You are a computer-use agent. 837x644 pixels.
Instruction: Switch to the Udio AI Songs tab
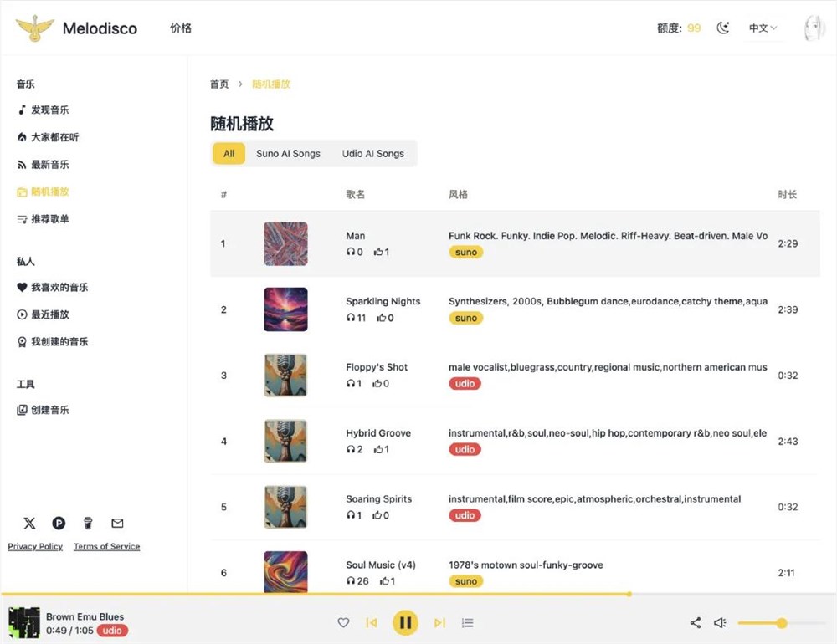click(x=374, y=154)
